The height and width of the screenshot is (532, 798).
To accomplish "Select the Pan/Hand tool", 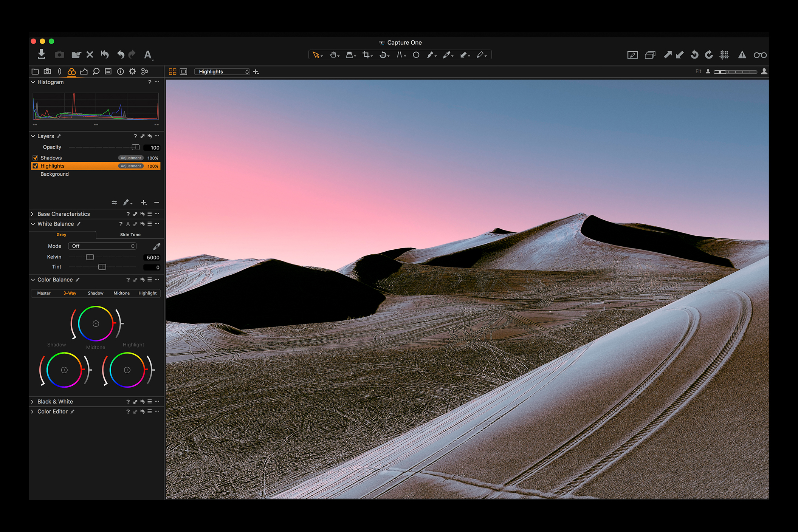I will (x=333, y=55).
